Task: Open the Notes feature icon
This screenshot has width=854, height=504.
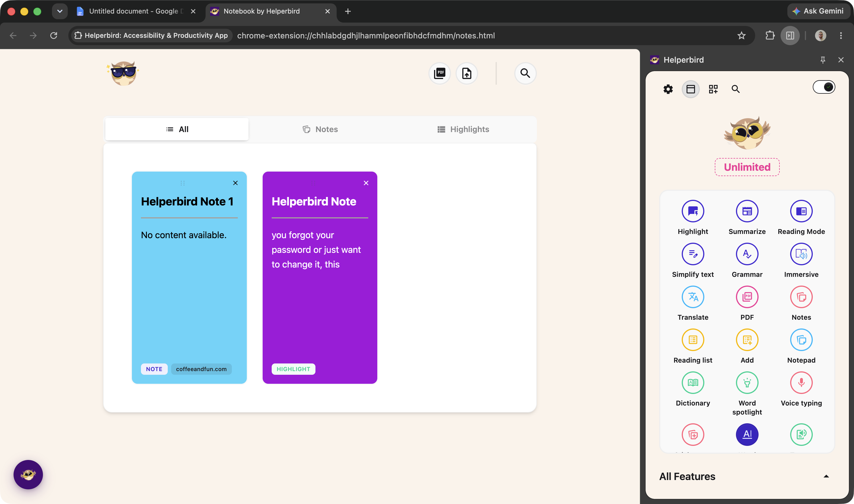Action: pos(801,297)
